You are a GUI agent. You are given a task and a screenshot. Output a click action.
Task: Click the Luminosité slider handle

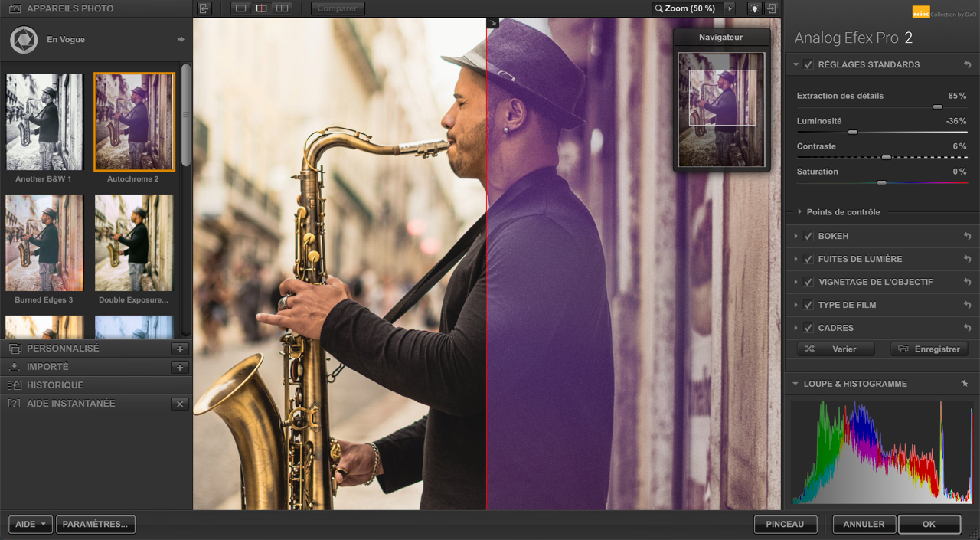(x=852, y=133)
